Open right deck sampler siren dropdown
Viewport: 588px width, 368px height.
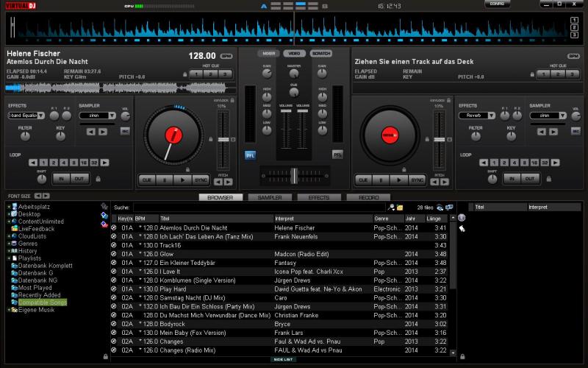pyautogui.click(x=548, y=116)
